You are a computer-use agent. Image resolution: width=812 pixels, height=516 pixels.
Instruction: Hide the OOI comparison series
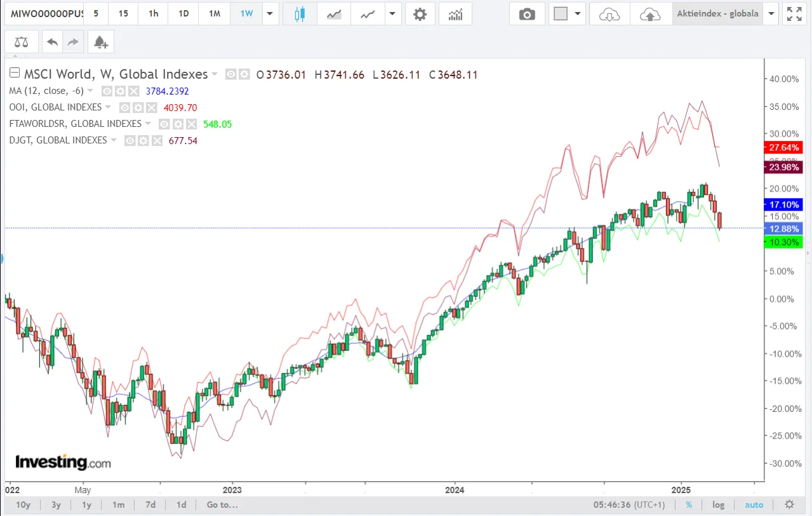[125, 107]
